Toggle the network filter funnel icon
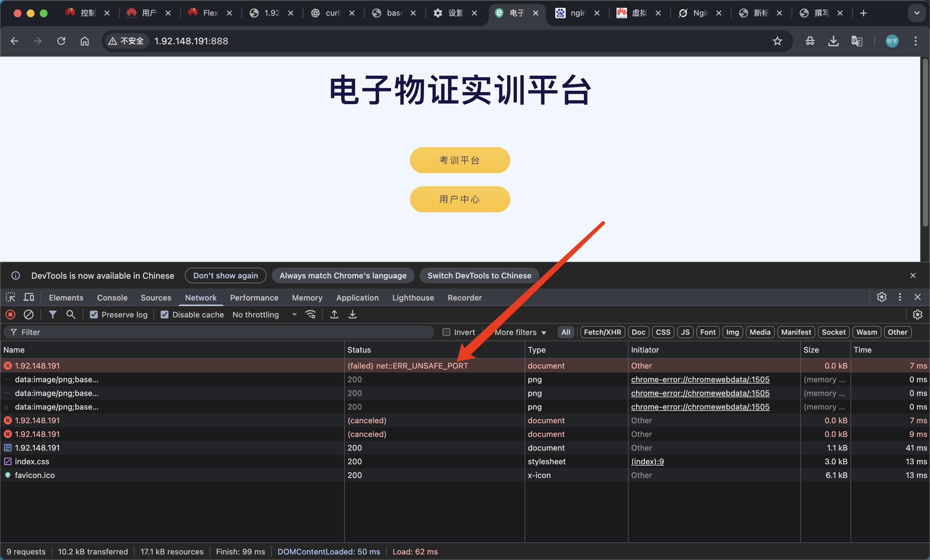The image size is (930, 560). coord(52,315)
